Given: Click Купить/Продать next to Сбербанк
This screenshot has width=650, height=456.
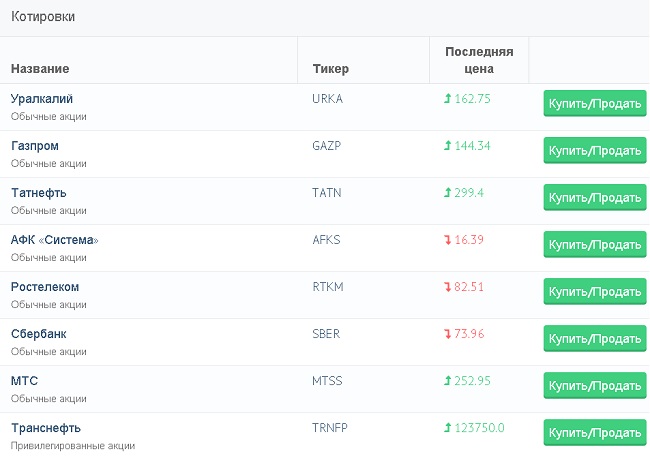Looking at the screenshot, I should click(595, 338).
